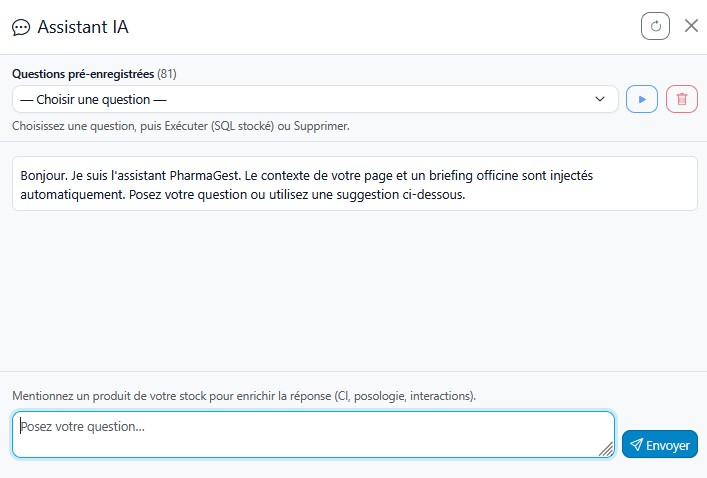
Task: Click the "Assistant IA" panel title
Action: click(83, 27)
